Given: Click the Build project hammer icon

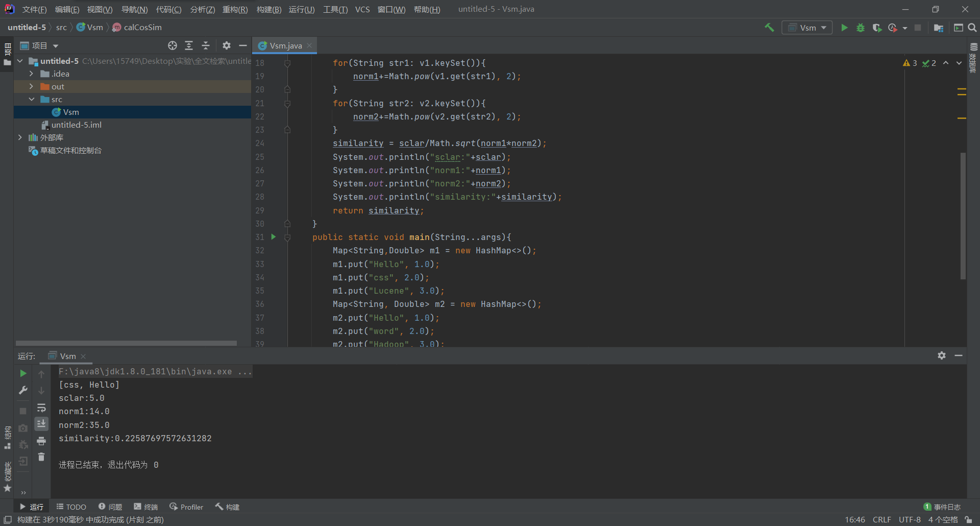Looking at the screenshot, I should (x=769, y=28).
